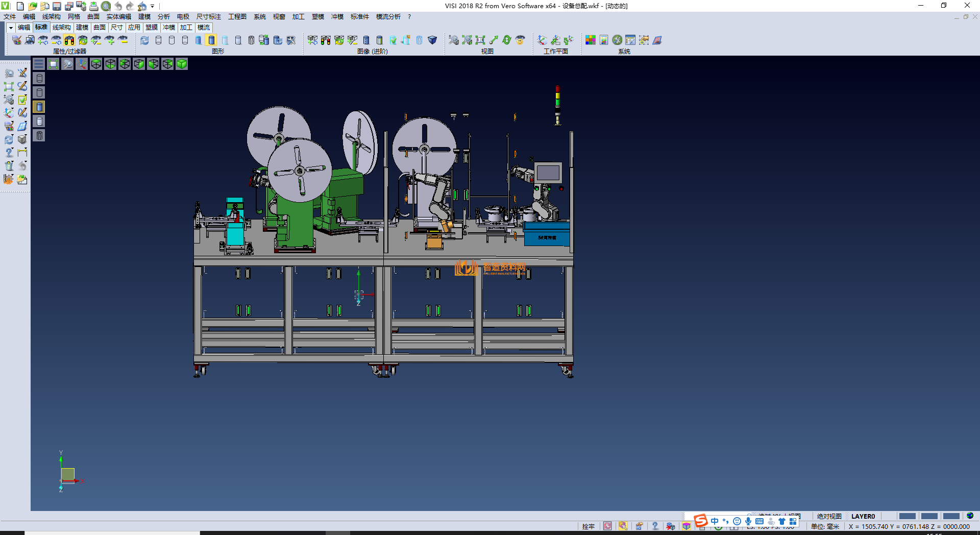Expand the quick access toolbar dropdown arrow
This screenshot has height=535, width=980.
[x=153, y=7]
